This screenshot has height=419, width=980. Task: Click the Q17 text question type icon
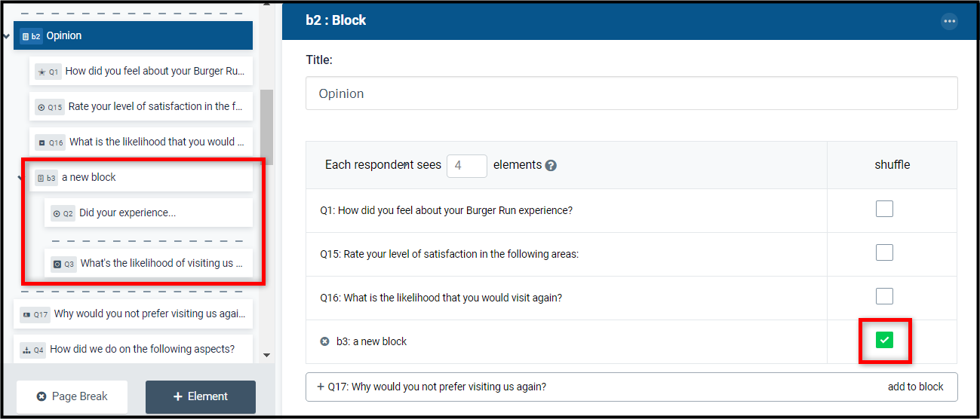[25, 314]
